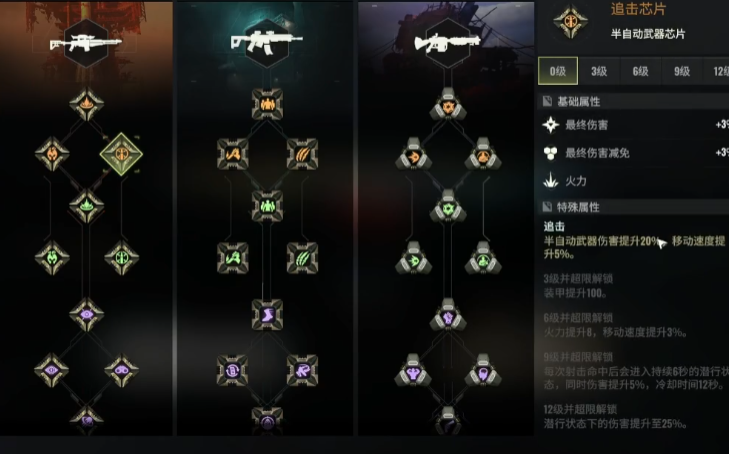Select purple muscle-arm chip in shotgun column
The width and height of the screenshot is (729, 454).
click(413, 371)
